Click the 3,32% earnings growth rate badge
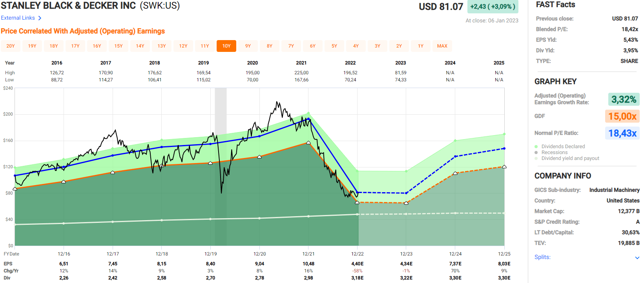The width and height of the screenshot is (644, 283). pos(624,99)
